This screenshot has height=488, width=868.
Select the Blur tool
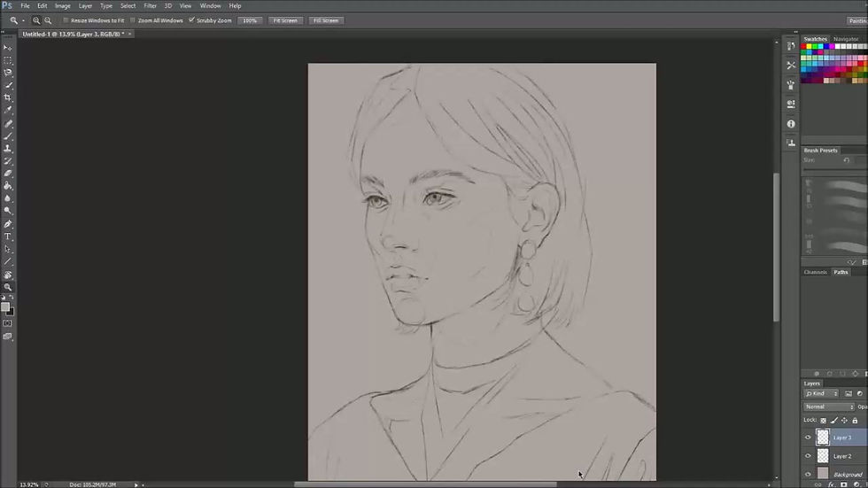(x=8, y=198)
